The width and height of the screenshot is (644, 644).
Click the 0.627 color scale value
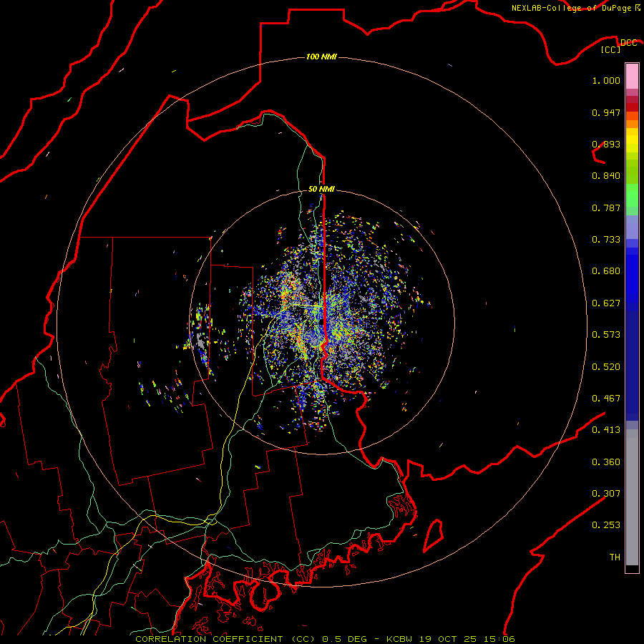(x=606, y=303)
